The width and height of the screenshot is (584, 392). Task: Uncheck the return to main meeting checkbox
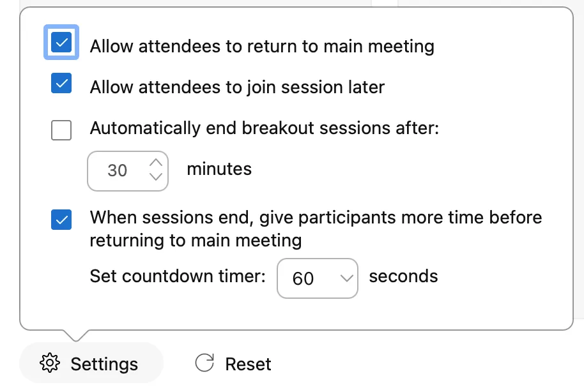coord(61,42)
